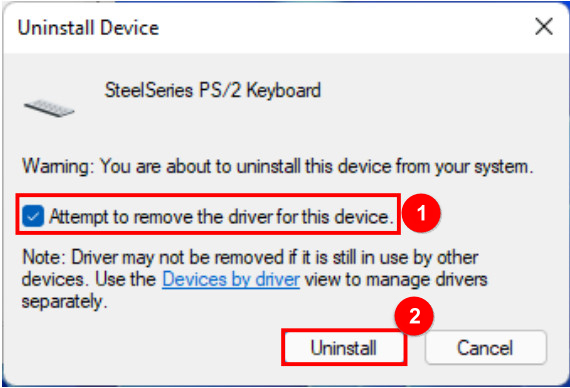This screenshot has width=570, height=388.
Task: Click the Uninstall Device title text
Action: click(88, 28)
